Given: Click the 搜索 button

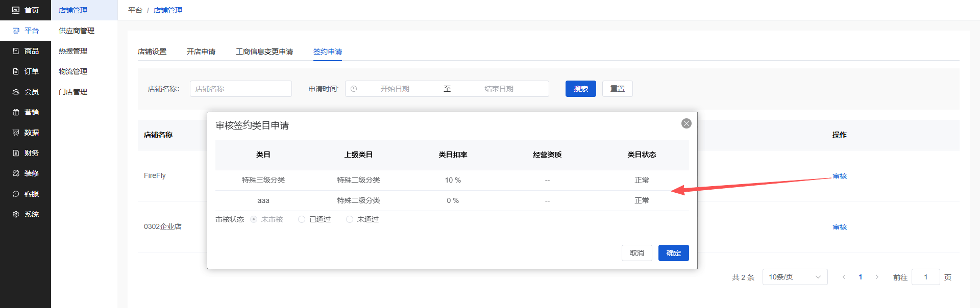Looking at the screenshot, I should [x=581, y=89].
